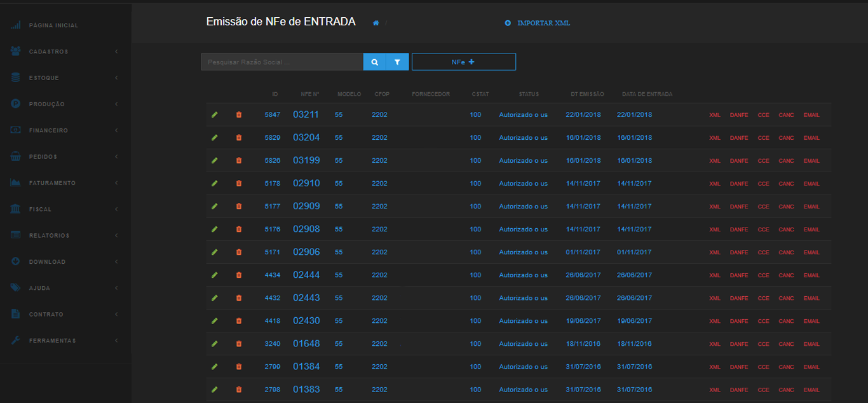This screenshot has height=403, width=868.
Task: Click the Ajuda tags icon
Action: pos(16,288)
